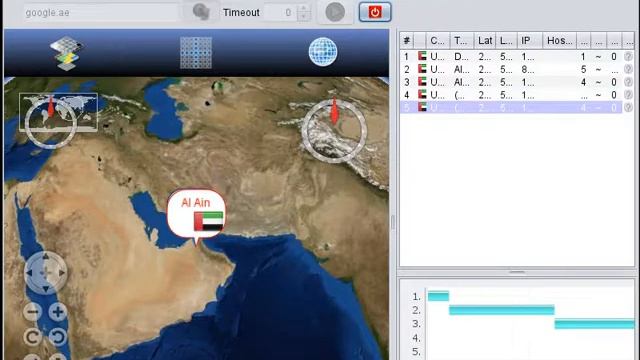Open the map layers icon
Viewport: 640px width, 360px height.
point(67,53)
